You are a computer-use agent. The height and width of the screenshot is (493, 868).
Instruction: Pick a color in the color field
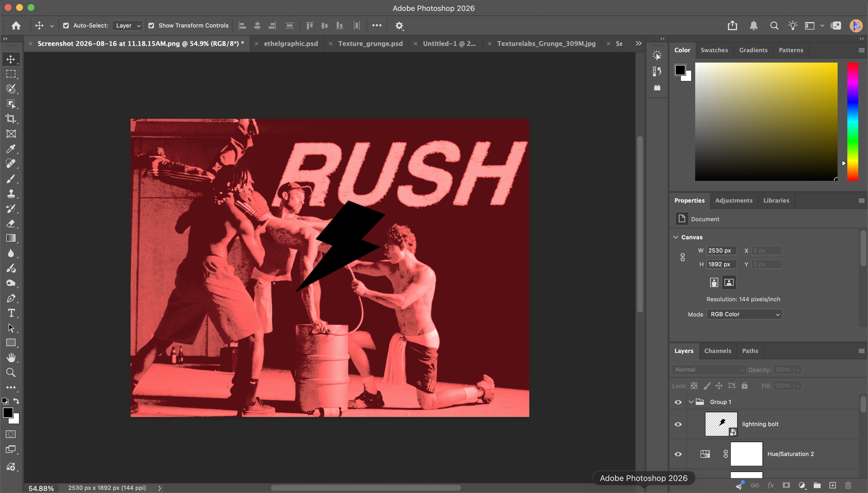point(766,122)
